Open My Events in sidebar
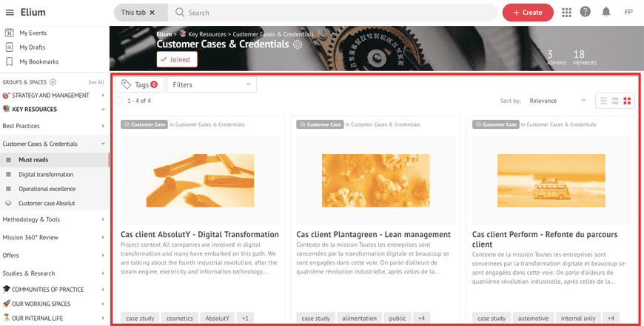Viewport: 644px width, 326px height. [x=33, y=33]
